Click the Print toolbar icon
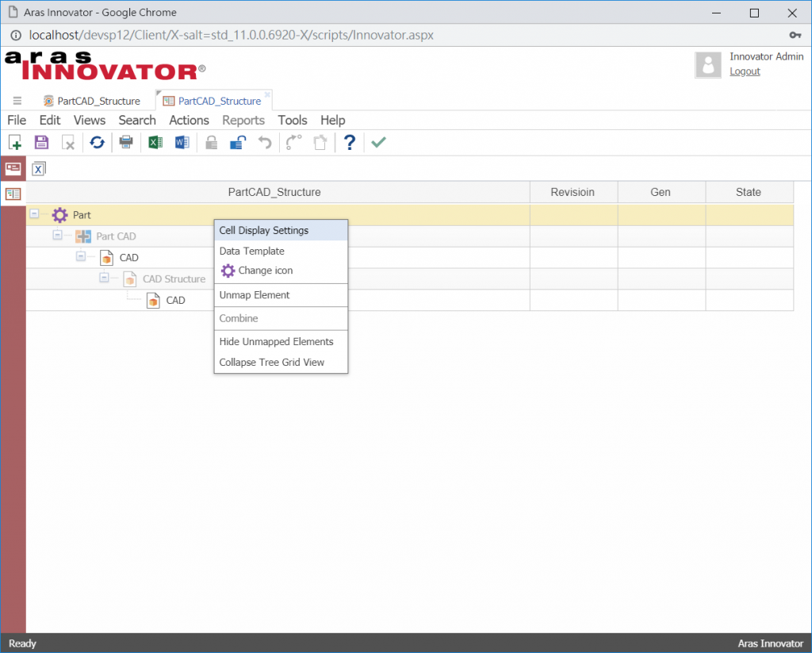Viewport: 812px width, 653px height. (126, 142)
